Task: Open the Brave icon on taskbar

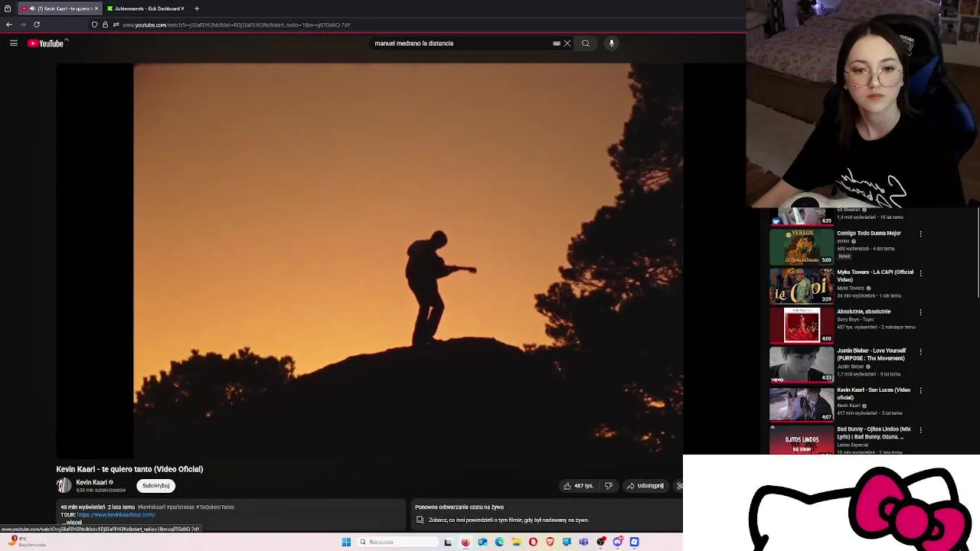Action: pos(550,542)
